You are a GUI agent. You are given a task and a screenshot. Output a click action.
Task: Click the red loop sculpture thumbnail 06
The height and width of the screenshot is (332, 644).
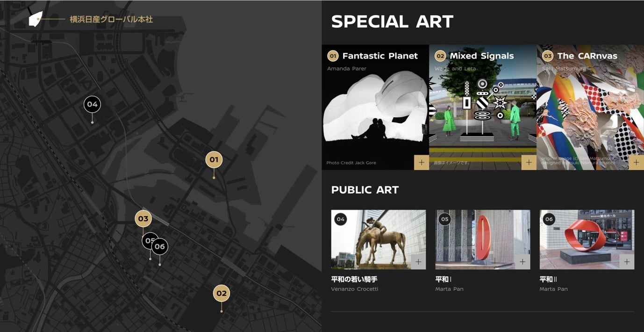point(587,239)
